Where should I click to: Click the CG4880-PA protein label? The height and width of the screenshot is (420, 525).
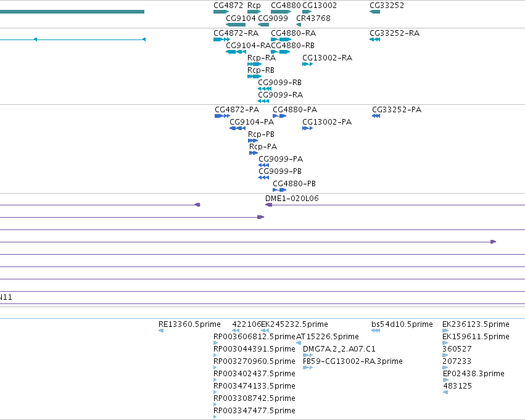295,110
